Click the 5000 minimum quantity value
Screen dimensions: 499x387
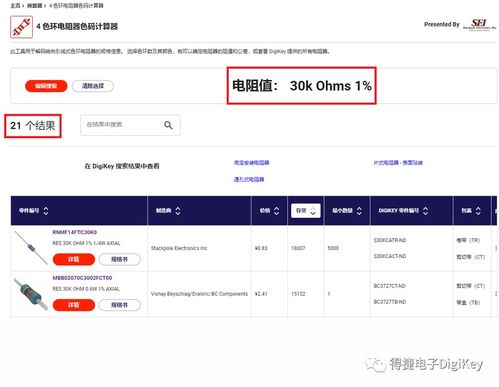coord(333,248)
